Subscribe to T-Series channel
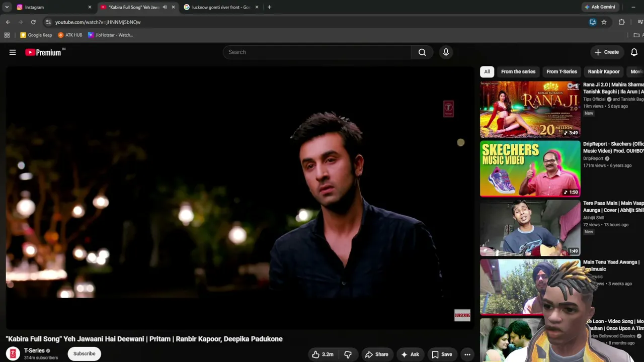 pos(84,354)
